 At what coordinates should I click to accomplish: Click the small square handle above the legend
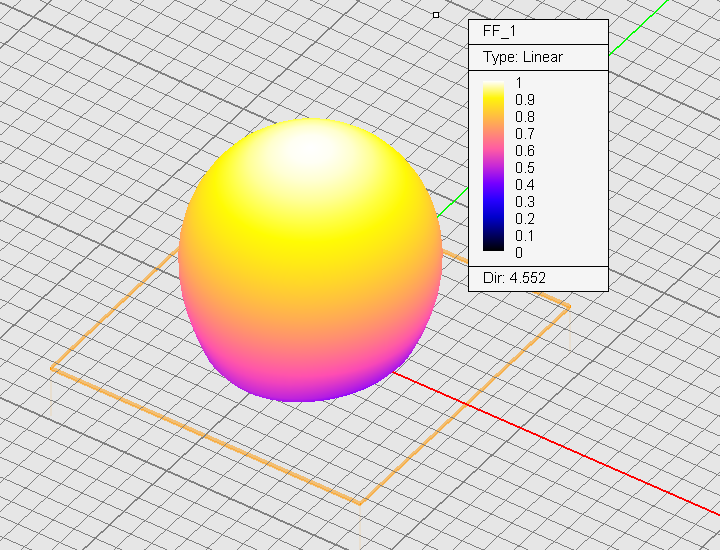point(436,14)
